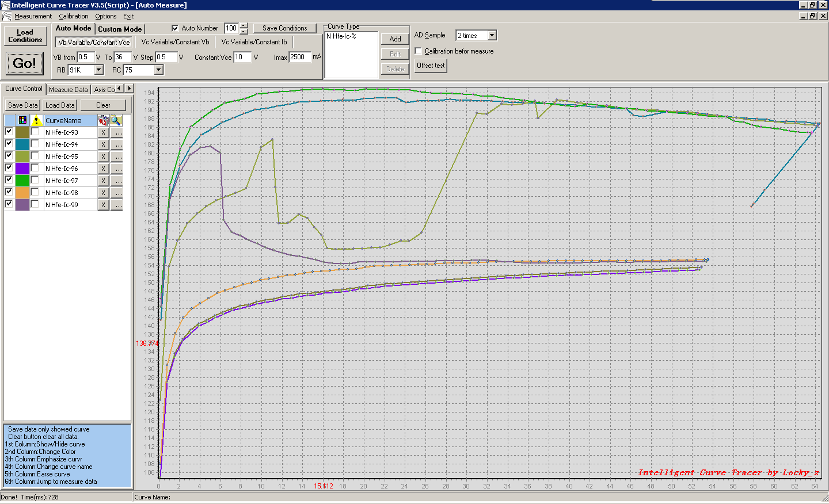Click Load Conditions button
Image resolution: width=829 pixels, height=504 pixels.
tap(25, 36)
